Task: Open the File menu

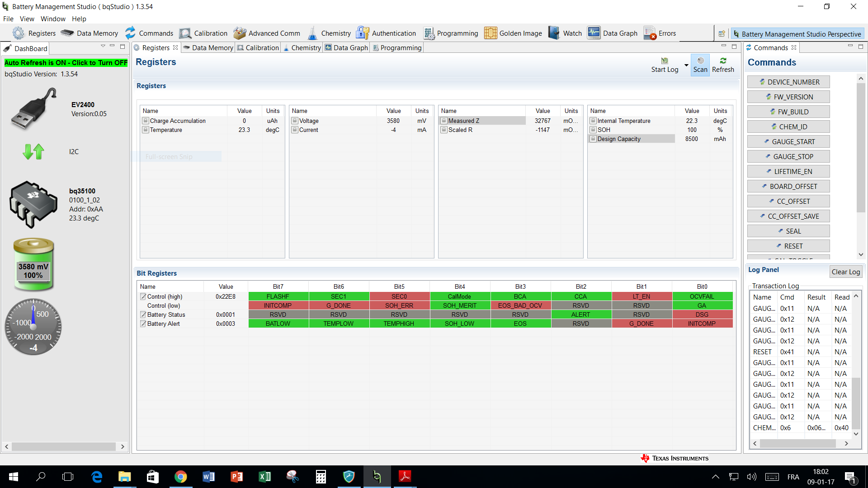Action: 8,19
